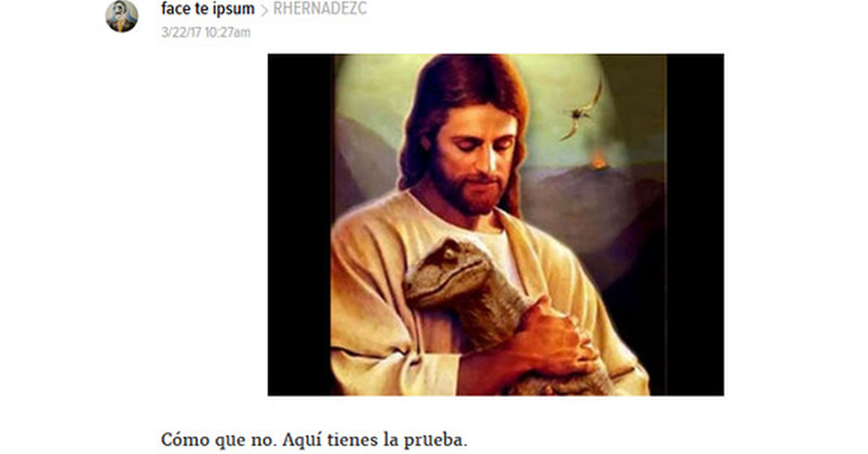This screenshot has width=868, height=454.
Task: Open RHERNADEZC's parent comment link
Action: coord(320,8)
